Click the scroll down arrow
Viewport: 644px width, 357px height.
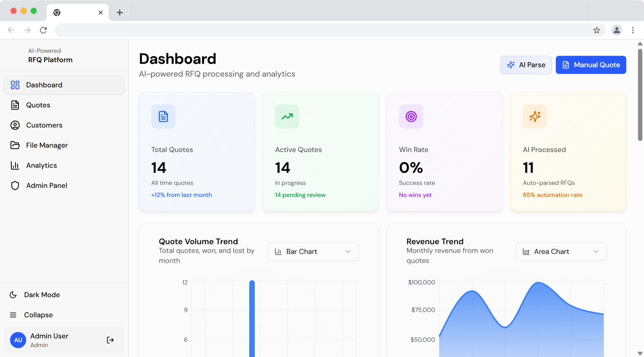tap(640, 353)
